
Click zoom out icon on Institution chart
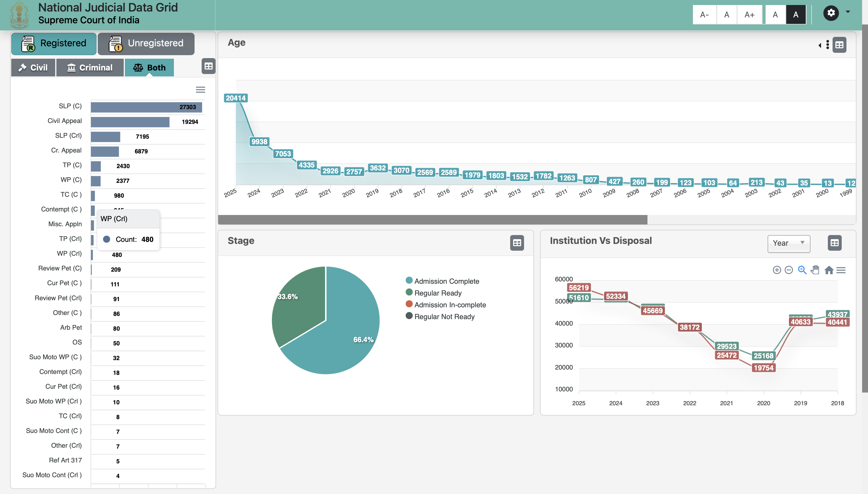pos(789,270)
